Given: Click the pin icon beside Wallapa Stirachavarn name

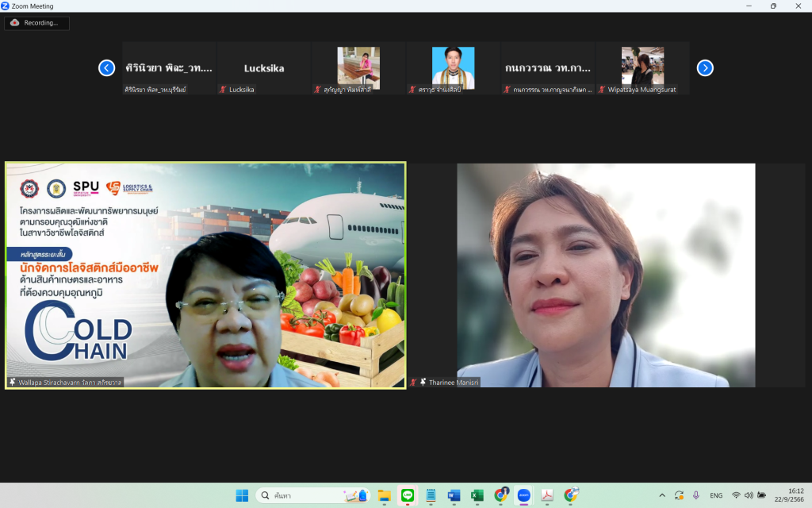Looking at the screenshot, I should tap(13, 382).
